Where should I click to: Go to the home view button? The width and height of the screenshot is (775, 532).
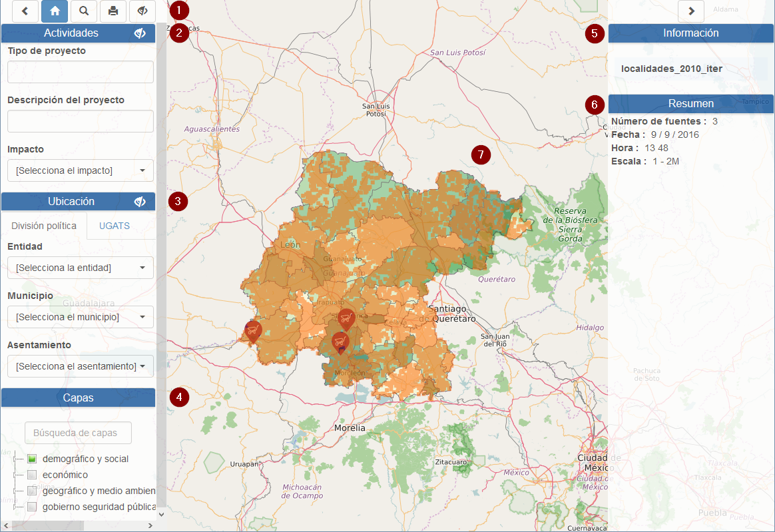(x=55, y=11)
